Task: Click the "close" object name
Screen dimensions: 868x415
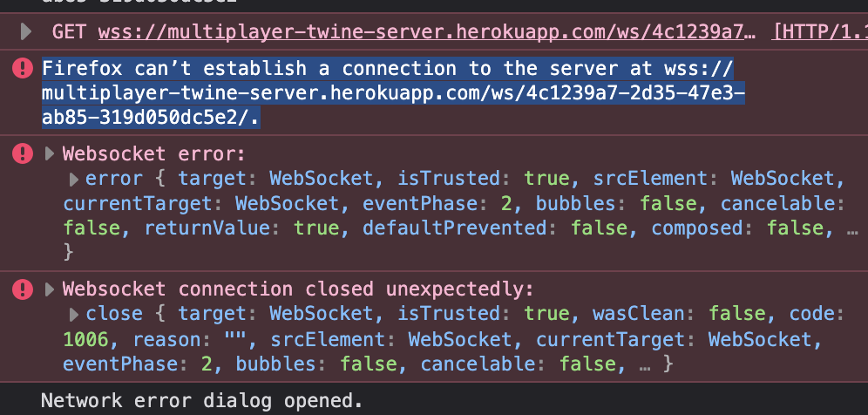Action: click(x=113, y=313)
